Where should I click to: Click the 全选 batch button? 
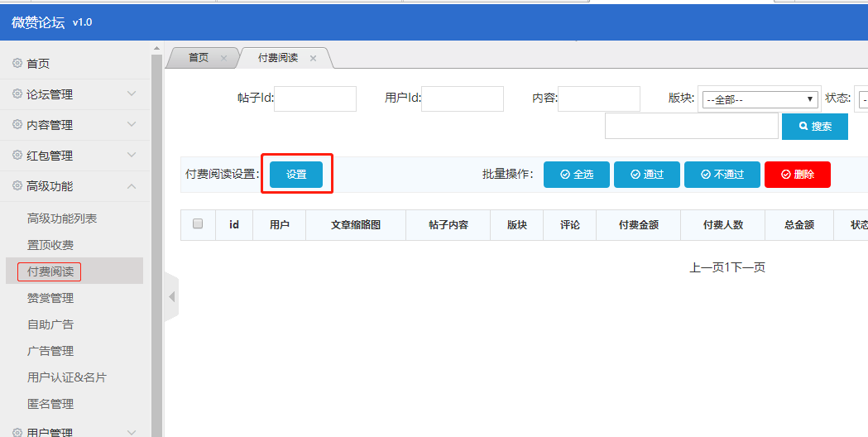[x=576, y=175]
